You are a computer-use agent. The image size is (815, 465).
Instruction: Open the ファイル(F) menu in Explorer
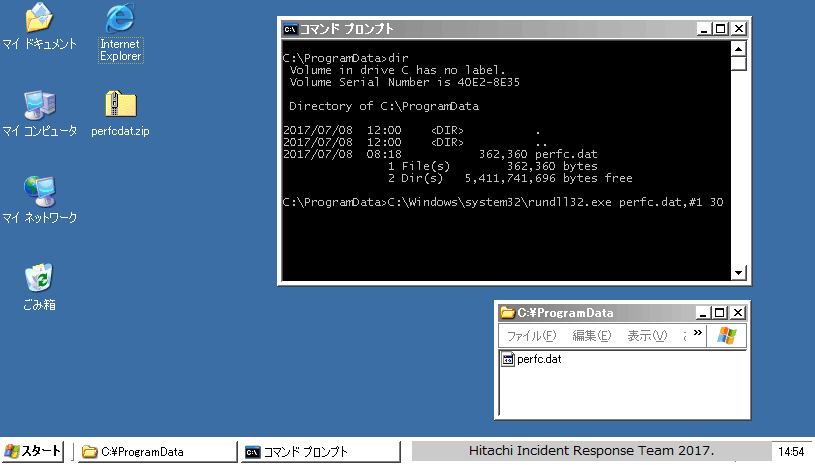pos(531,335)
